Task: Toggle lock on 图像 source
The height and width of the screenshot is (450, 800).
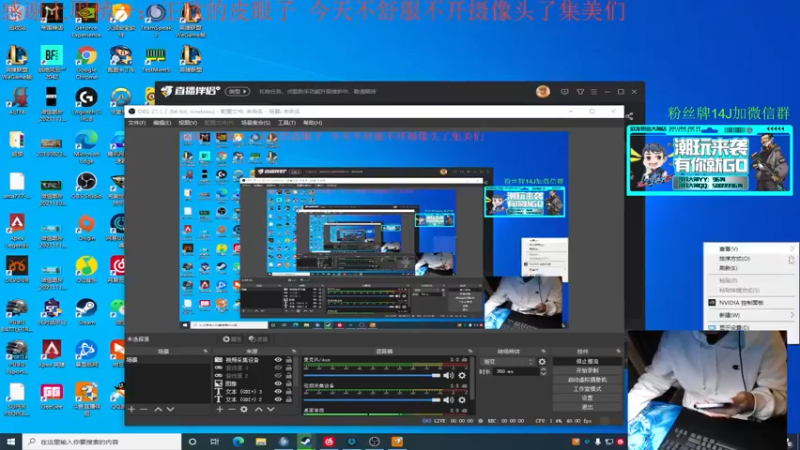Action: pyautogui.click(x=289, y=383)
